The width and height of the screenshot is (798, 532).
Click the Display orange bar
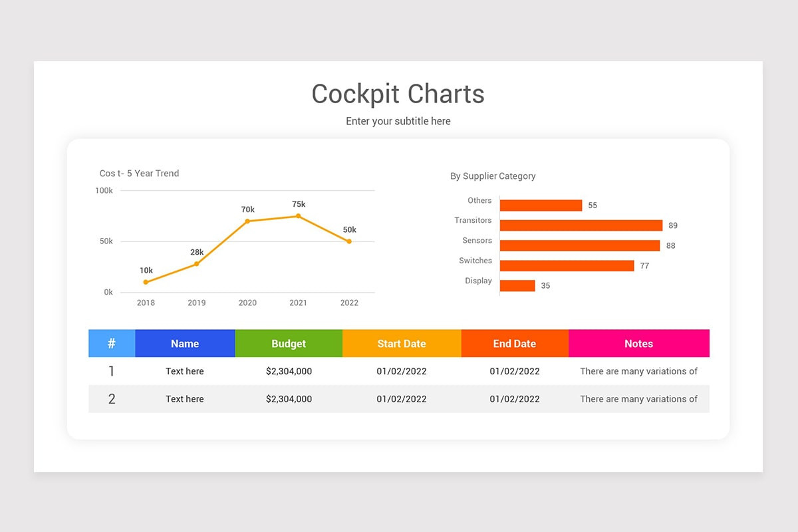(x=517, y=285)
